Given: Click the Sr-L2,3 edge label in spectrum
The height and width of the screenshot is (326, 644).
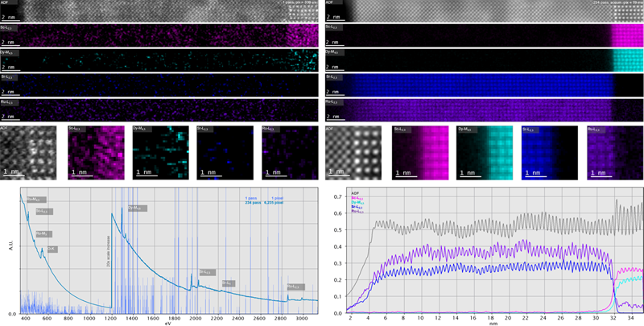Looking at the screenshot, I should (208, 272).
